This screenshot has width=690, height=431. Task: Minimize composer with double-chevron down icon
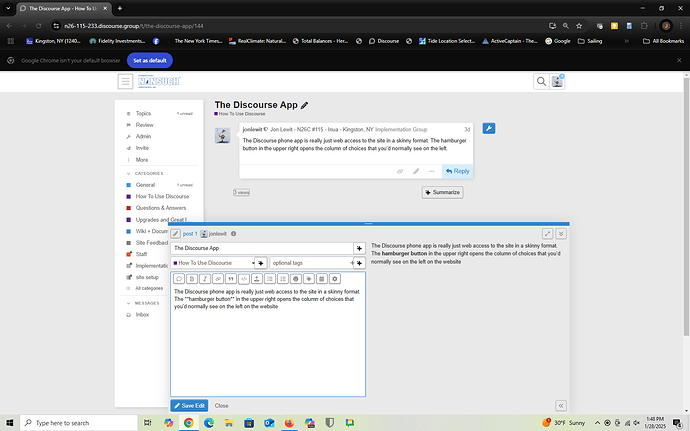click(561, 234)
